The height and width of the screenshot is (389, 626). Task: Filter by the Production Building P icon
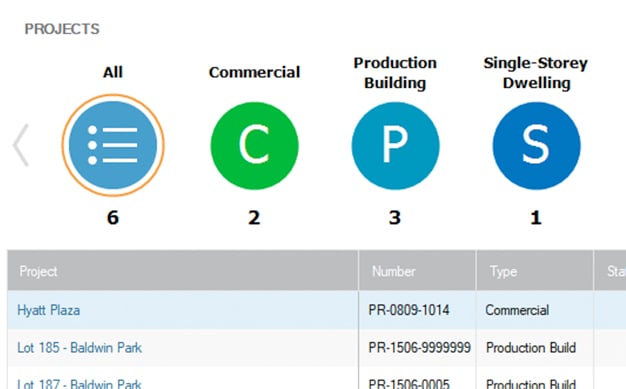(395, 146)
